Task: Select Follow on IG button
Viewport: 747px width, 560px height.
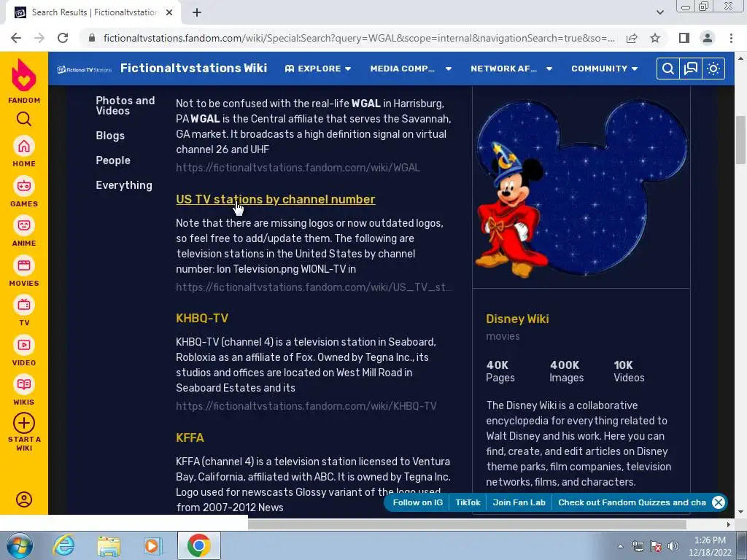Action: coord(417,502)
